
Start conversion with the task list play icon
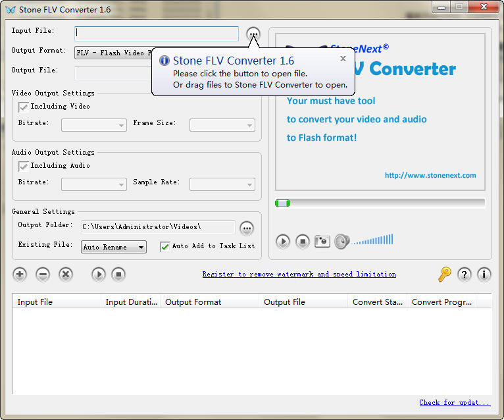[x=99, y=275]
